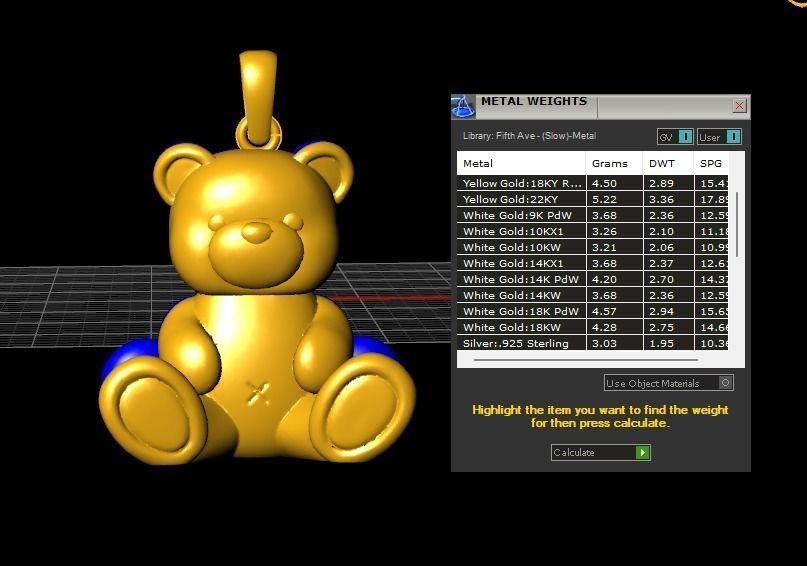
Task: Select the Yellow Gold:18KY row
Action: pyautogui.click(x=592, y=183)
